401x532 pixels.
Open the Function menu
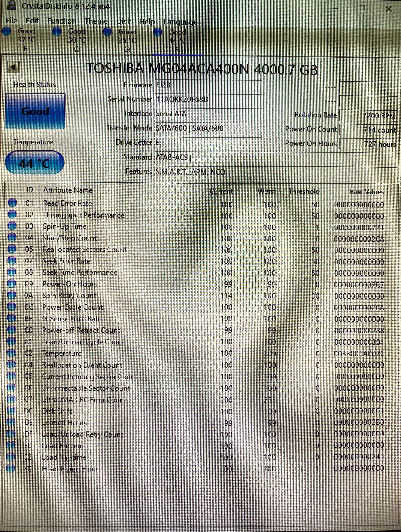click(x=62, y=21)
